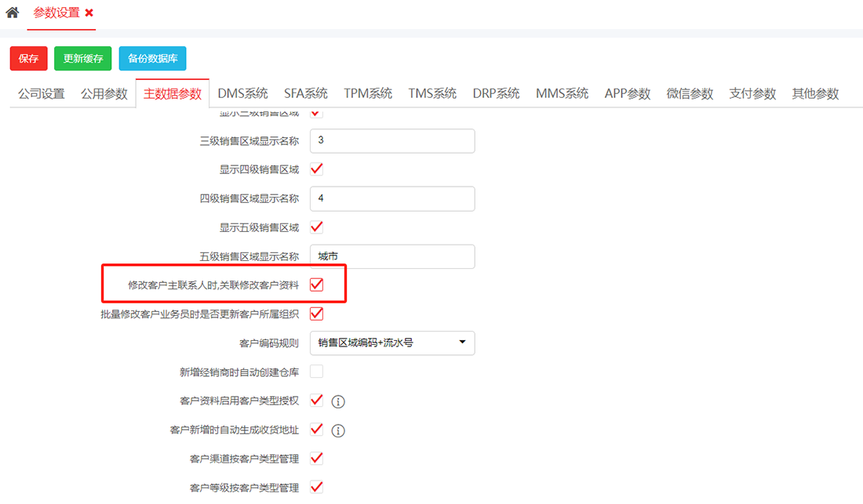Uncheck 显示四级销售区域
Viewport: 863px width, 504px height.
tap(316, 169)
